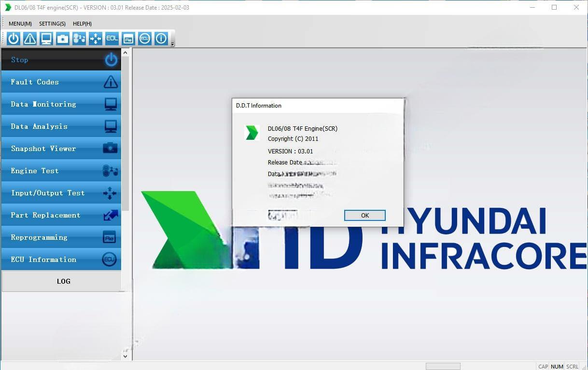Open the HELP(H) menu
This screenshot has width=588, height=370.
point(82,24)
